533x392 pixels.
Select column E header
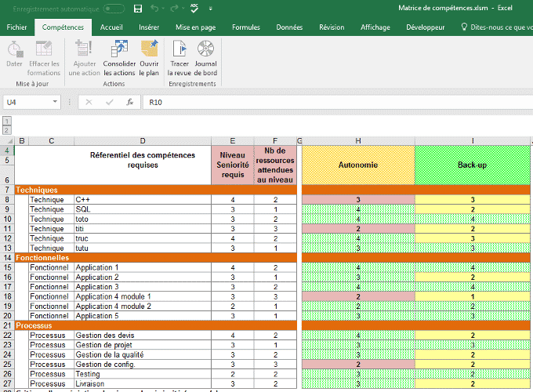(233, 141)
